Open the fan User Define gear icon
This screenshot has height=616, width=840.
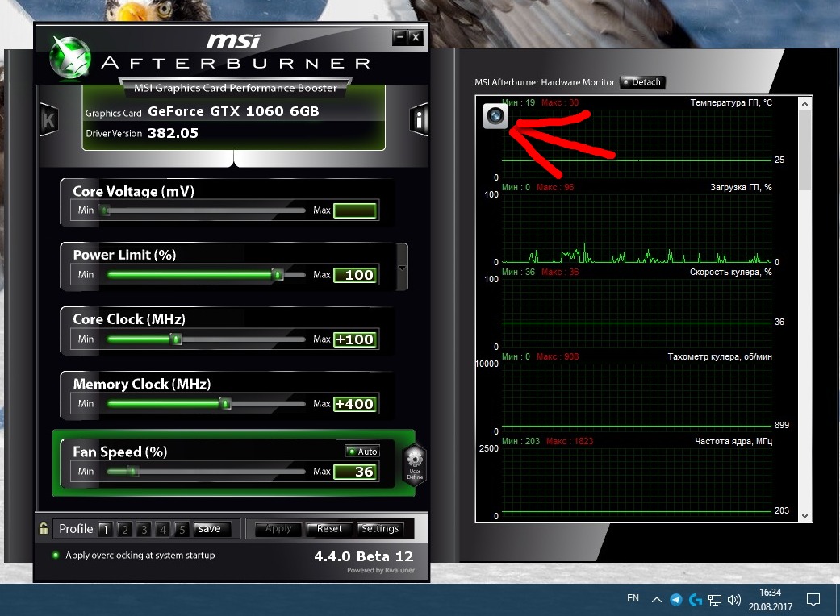tap(415, 464)
